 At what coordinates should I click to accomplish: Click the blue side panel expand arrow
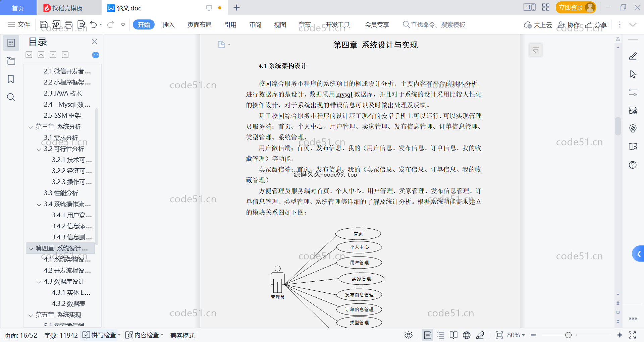(x=638, y=254)
